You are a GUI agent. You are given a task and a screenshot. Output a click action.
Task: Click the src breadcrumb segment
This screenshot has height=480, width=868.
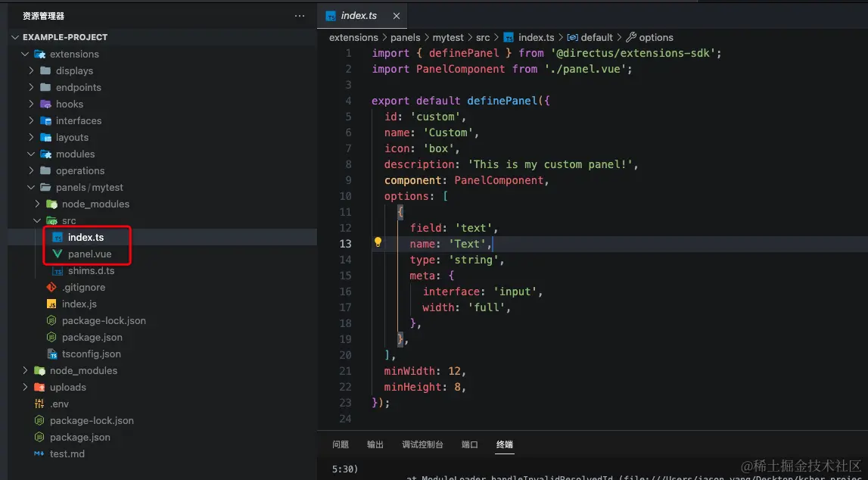[483, 38]
